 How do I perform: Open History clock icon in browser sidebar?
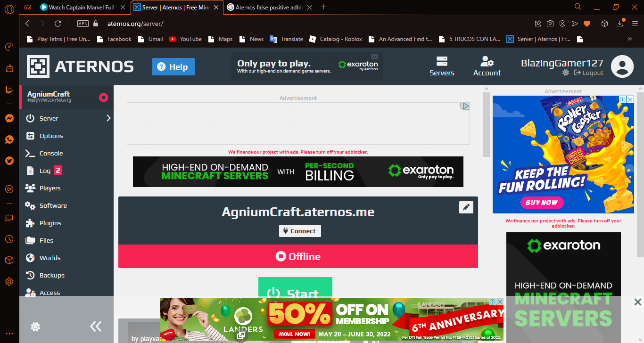[9, 239]
